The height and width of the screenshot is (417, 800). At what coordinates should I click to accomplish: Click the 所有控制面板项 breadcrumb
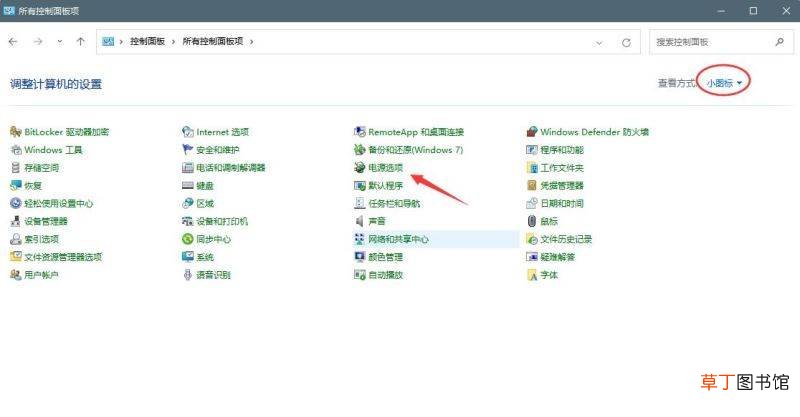[x=213, y=41]
